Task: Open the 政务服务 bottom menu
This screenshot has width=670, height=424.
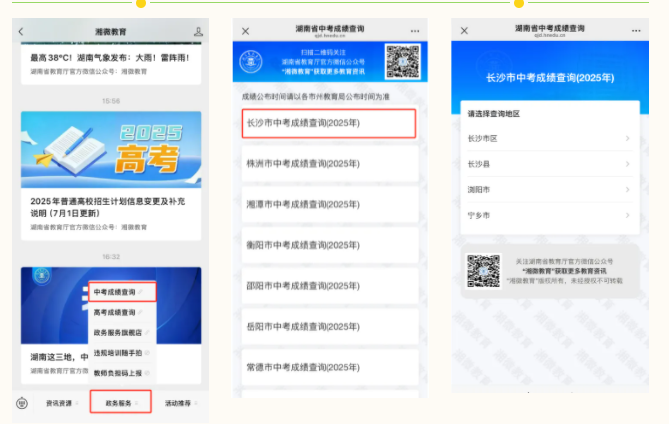Action: pos(119,403)
